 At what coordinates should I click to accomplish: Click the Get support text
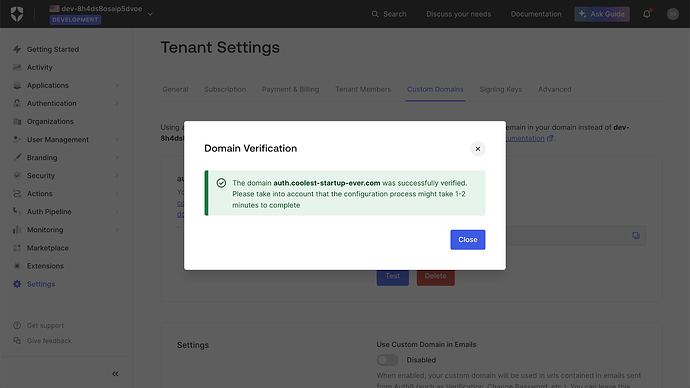coord(45,326)
